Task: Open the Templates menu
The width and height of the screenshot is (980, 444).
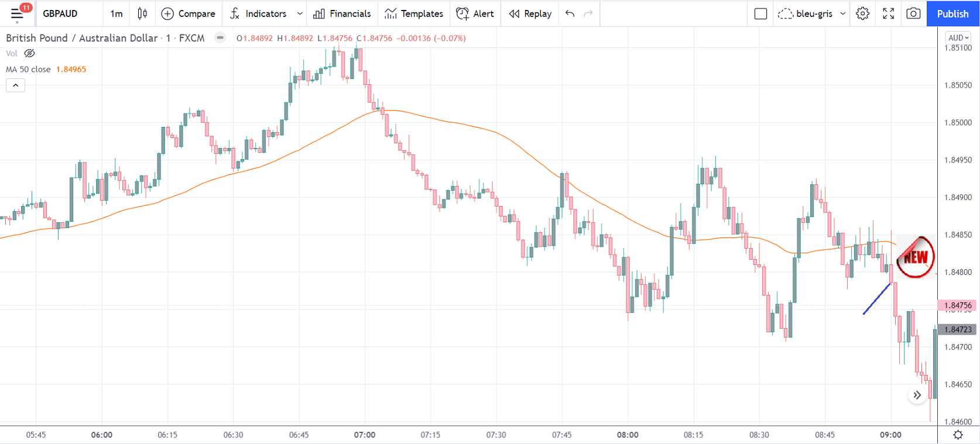Action: coord(414,13)
